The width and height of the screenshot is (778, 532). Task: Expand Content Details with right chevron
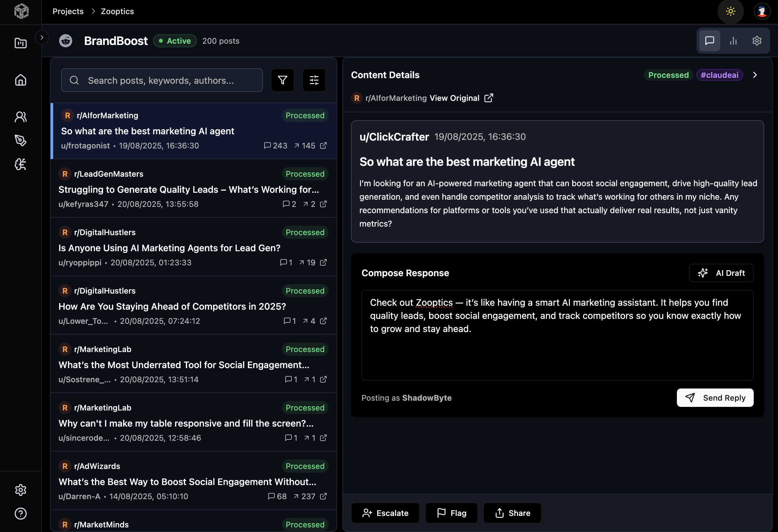click(755, 75)
